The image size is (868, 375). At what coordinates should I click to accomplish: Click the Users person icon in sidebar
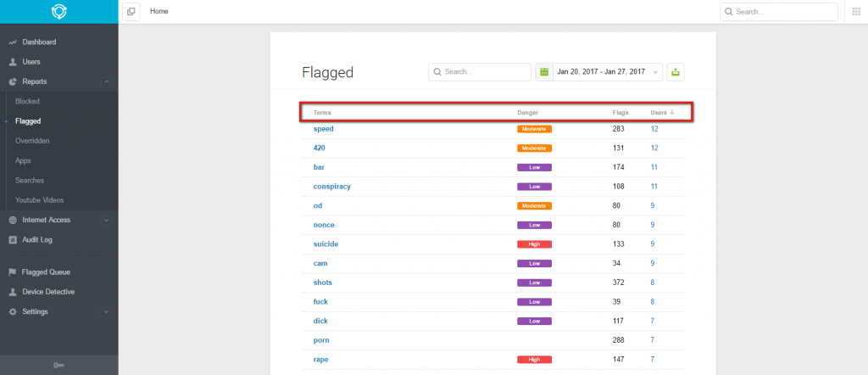13,62
